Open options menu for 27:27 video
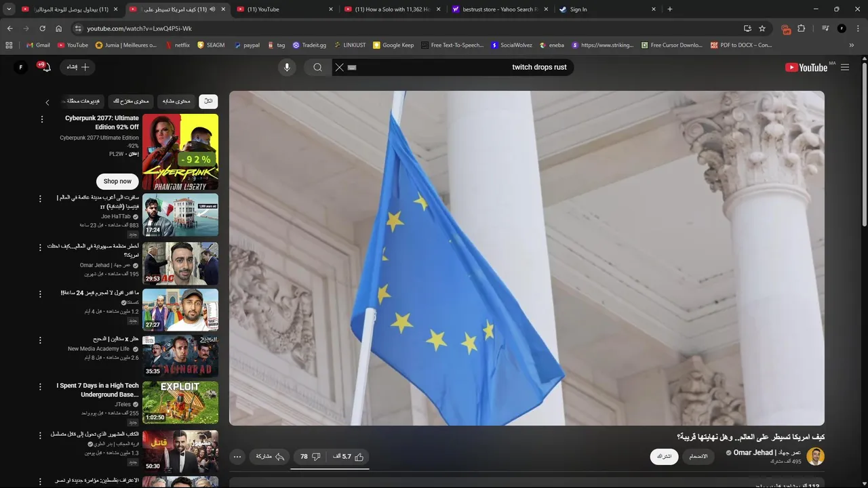The height and width of the screenshot is (488, 868). click(40, 293)
